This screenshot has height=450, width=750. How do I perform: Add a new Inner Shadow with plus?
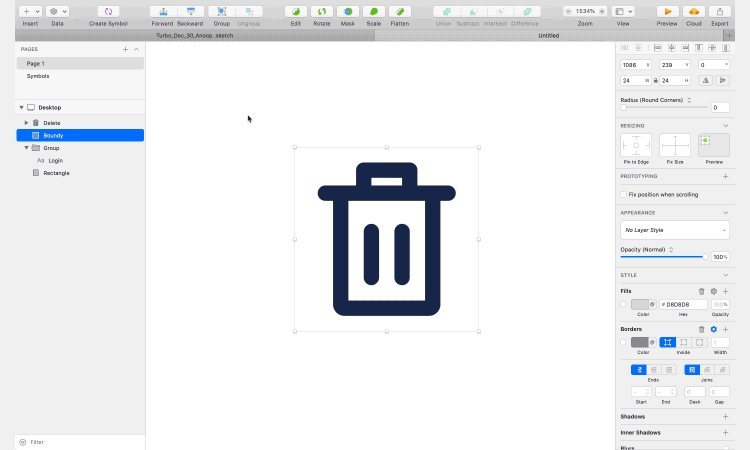click(x=726, y=432)
